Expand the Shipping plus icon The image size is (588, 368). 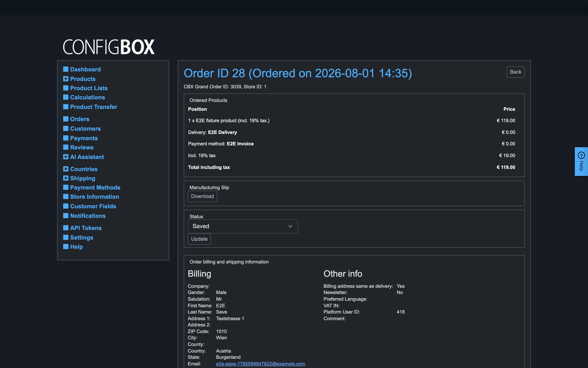(66, 178)
